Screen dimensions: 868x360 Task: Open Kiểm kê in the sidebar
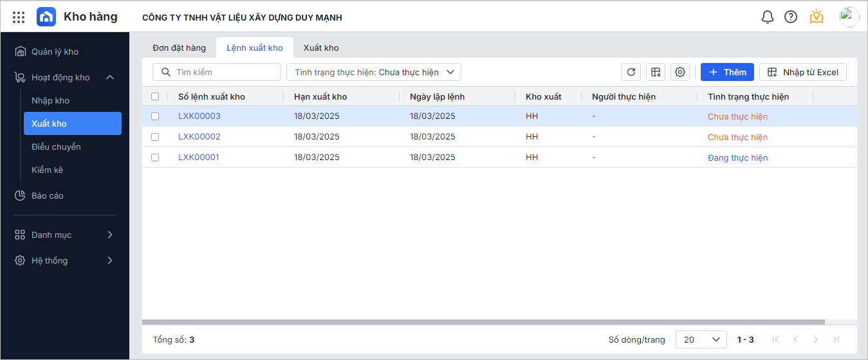click(73, 170)
